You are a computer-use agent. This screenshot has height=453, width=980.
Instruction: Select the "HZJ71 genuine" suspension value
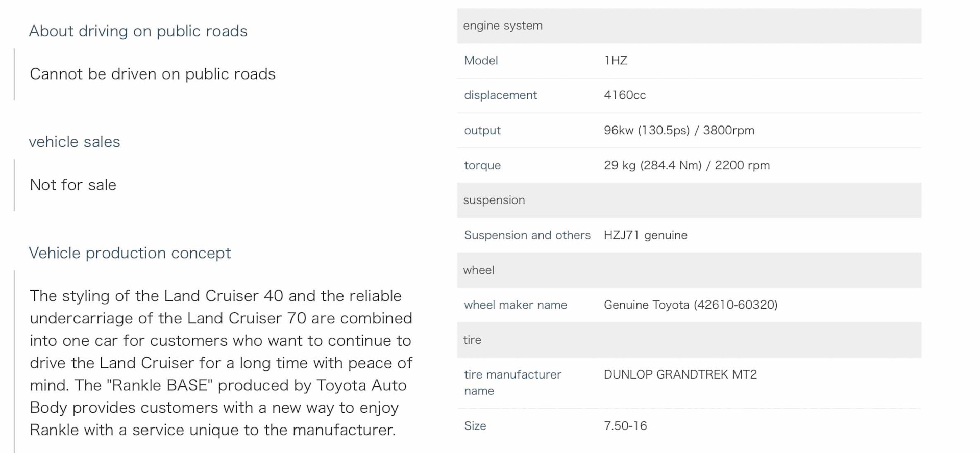point(645,235)
